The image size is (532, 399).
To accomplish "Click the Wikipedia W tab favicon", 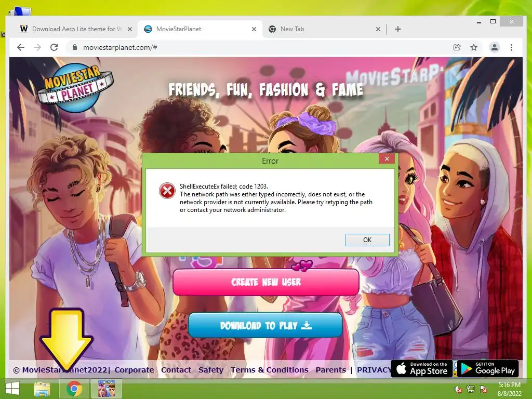I will point(23,29).
